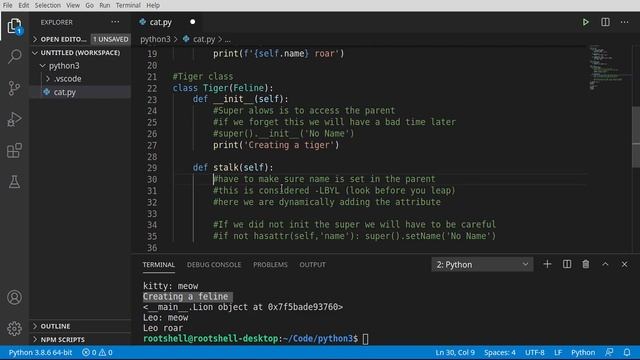Click Python language mode in status bar
This screenshot has height=360, width=640.
(582, 352)
